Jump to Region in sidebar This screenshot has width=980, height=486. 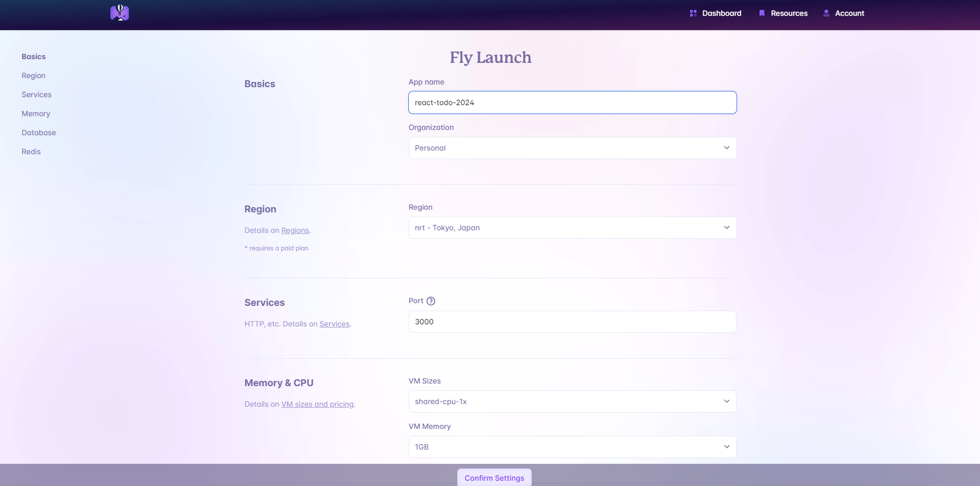34,76
